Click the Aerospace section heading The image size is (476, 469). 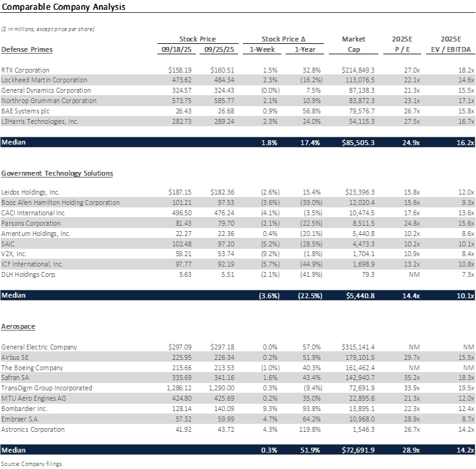pos(17,327)
